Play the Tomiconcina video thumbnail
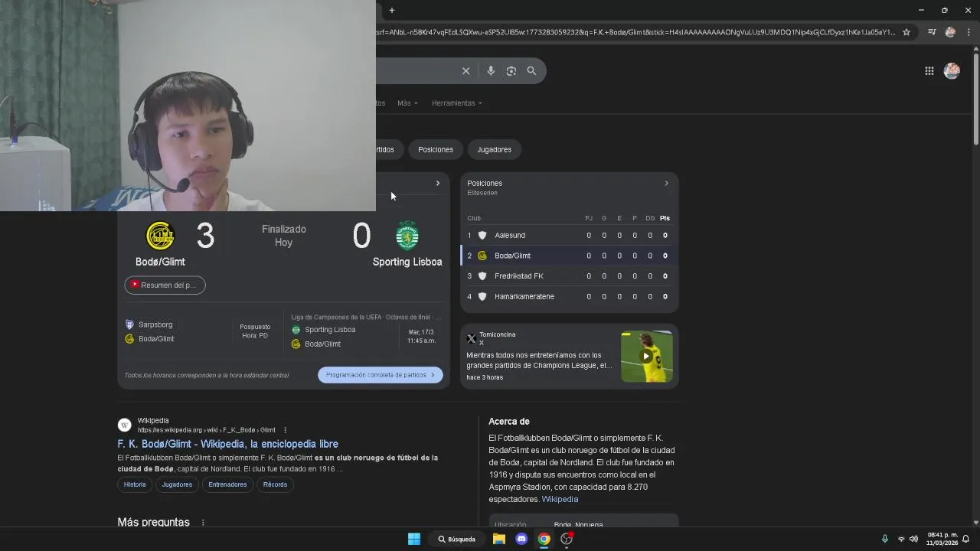The height and width of the screenshot is (551, 980). click(647, 356)
